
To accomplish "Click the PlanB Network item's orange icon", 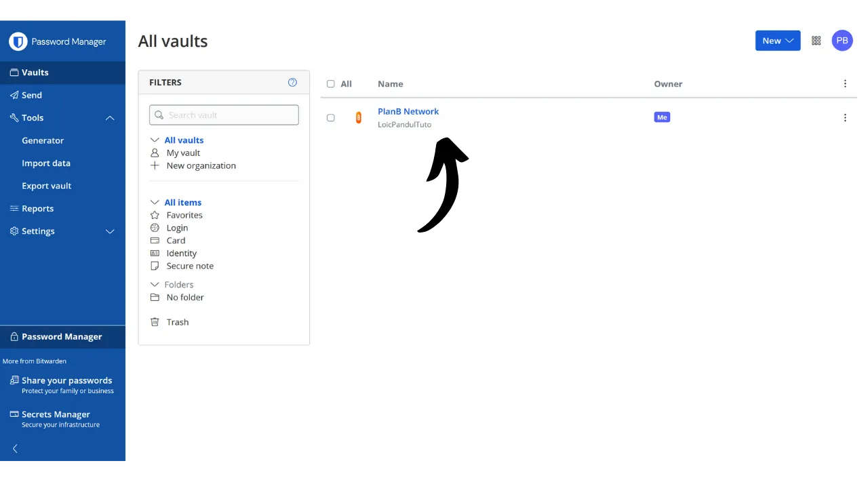I will tap(359, 118).
